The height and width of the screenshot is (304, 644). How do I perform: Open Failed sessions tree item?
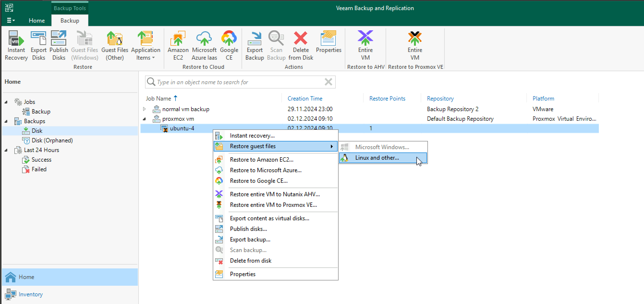click(x=34, y=169)
